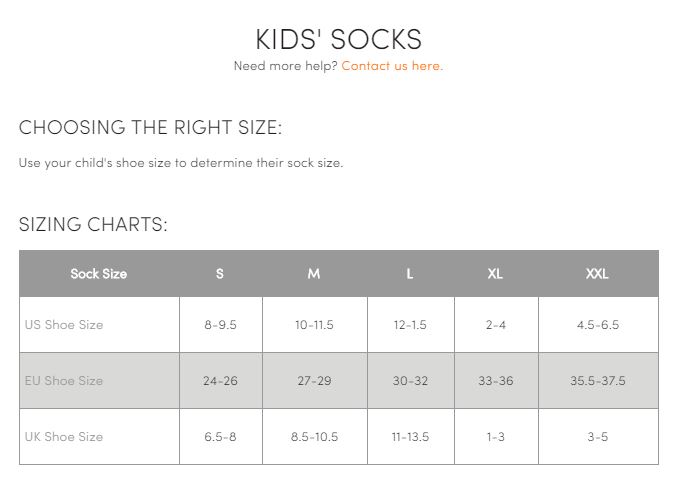Click the S size column header

[x=220, y=274]
